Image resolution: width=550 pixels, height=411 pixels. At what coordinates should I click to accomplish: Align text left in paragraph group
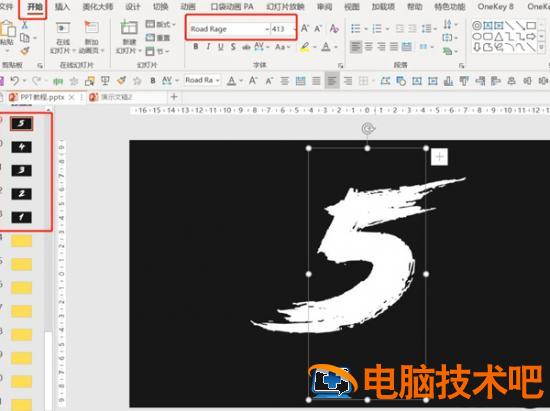pyautogui.click(x=356, y=47)
